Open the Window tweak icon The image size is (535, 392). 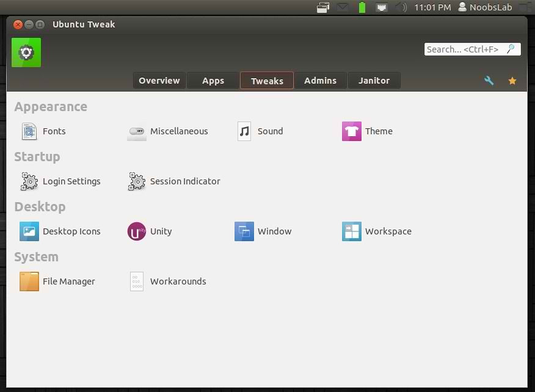coord(244,231)
